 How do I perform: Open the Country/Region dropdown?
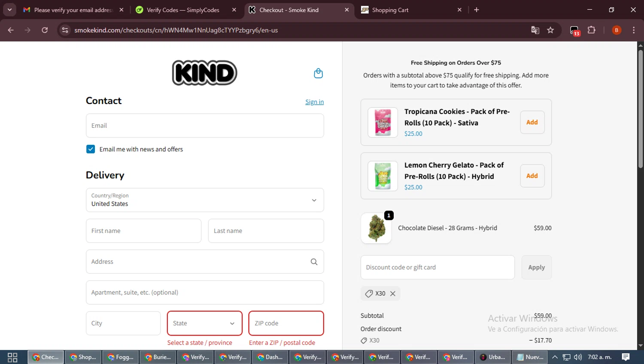pos(205,200)
